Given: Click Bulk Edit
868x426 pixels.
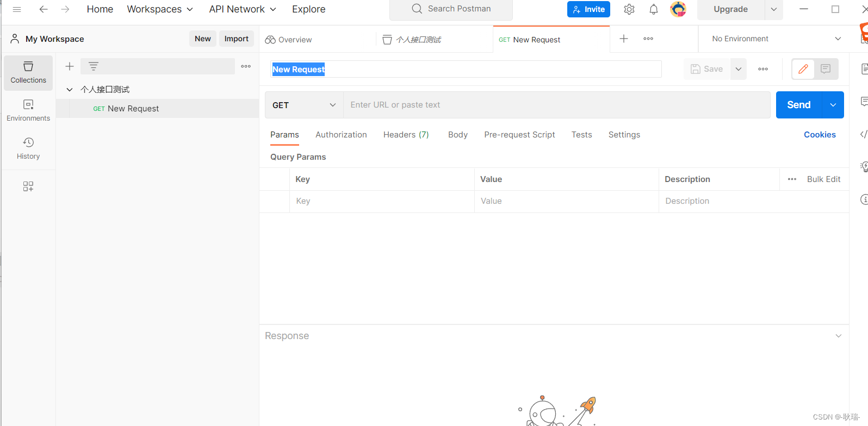Looking at the screenshot, I should (823, 179).
